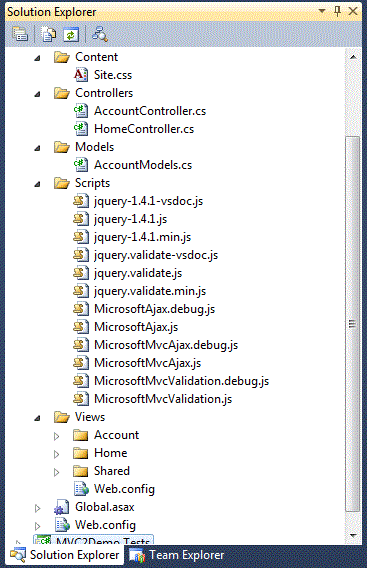This screenshot has height=568, width=367.
Task: Select the AccountController.cs file name
Action: click(x=150, y=111)
